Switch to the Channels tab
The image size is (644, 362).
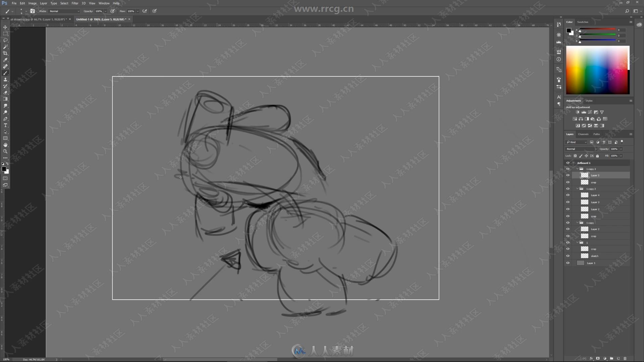[583, 134]
